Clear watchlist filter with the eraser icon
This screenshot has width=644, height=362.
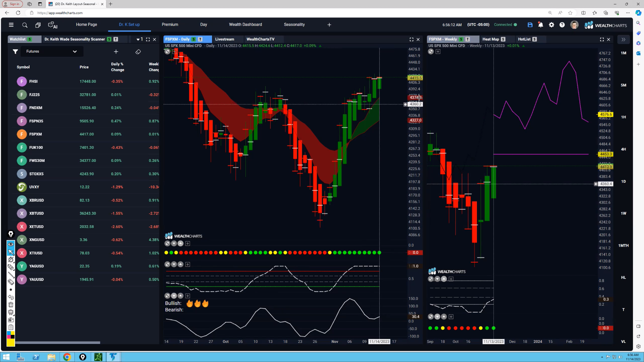coord(138,52)
